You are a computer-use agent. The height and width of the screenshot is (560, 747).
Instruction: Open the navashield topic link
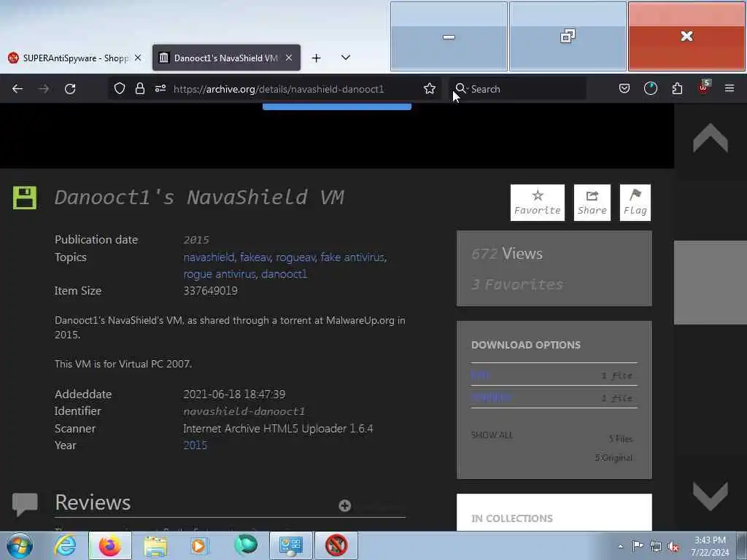coord(209,257)
